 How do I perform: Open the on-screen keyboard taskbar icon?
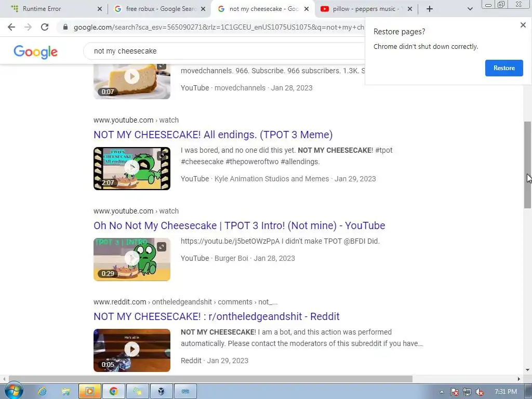point(185,392)
